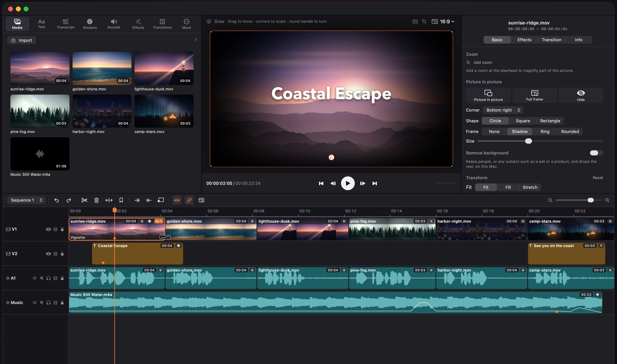The image size is (617, 364).
Task: Open the Corner Bottom right dropdown
Action: click(x=503, y=110)
